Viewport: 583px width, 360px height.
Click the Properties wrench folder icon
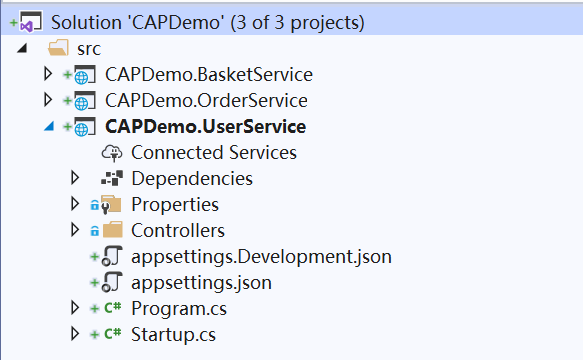[111, 205]
